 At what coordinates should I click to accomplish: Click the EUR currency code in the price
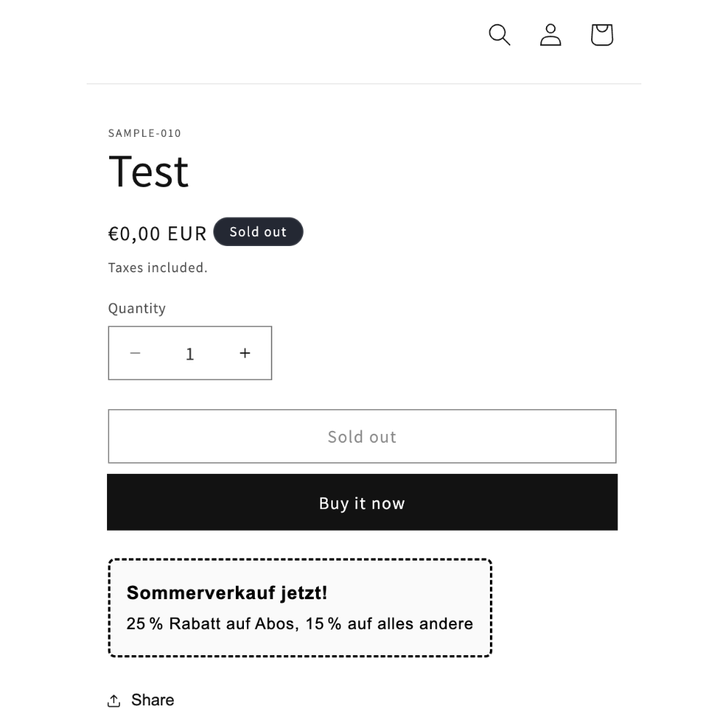pos(187,234)
